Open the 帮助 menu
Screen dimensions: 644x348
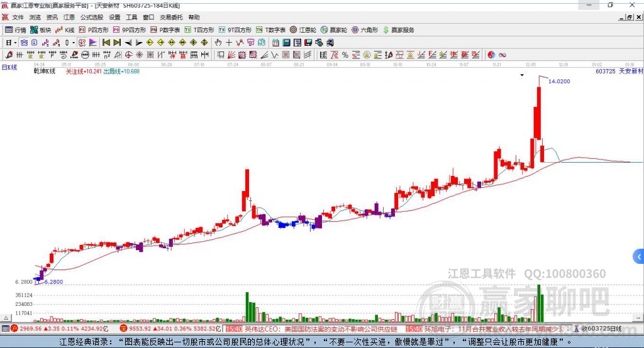pyautogui.click(x=194, y=17)
